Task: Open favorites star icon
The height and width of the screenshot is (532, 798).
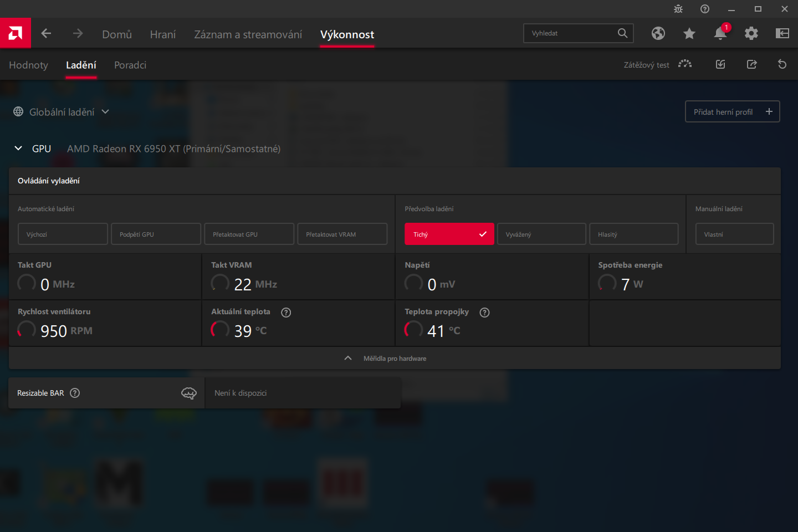Action: (x=689, y=33)
